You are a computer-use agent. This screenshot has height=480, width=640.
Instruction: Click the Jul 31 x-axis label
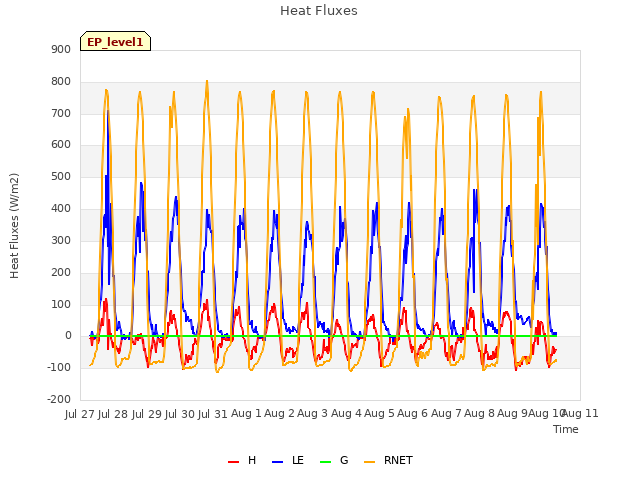(x=213, y=414)
